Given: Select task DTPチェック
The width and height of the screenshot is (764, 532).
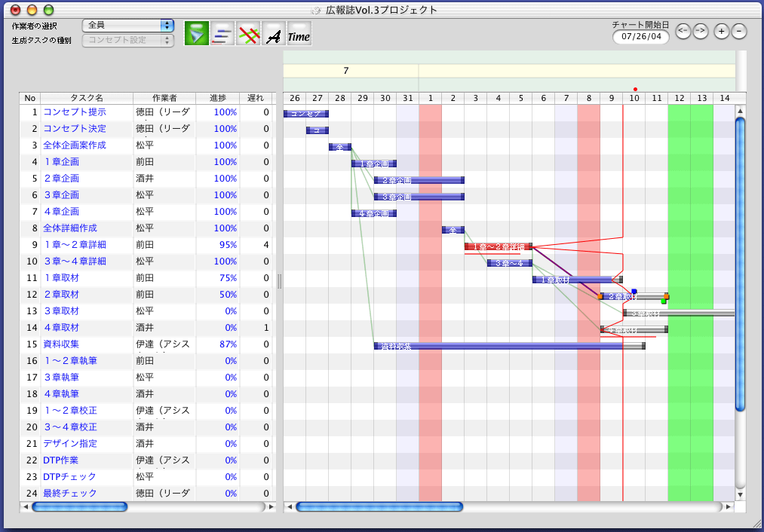Looking at the screenshot, I should click(69, 476).
